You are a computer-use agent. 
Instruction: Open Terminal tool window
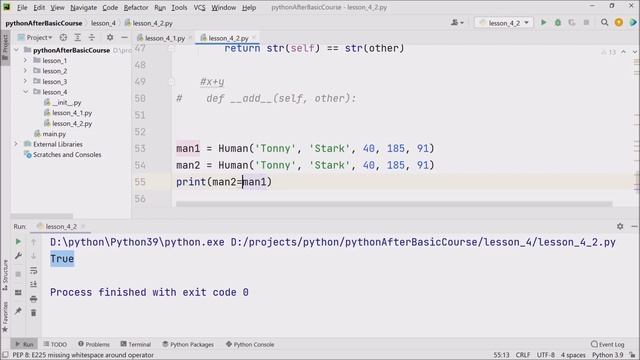(x=136, y=344)
